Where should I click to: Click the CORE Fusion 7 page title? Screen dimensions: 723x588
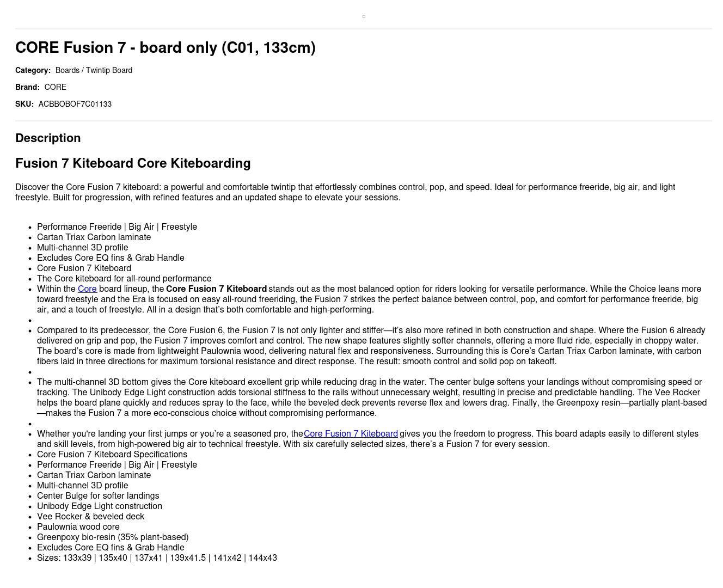[x=166, y=48]
